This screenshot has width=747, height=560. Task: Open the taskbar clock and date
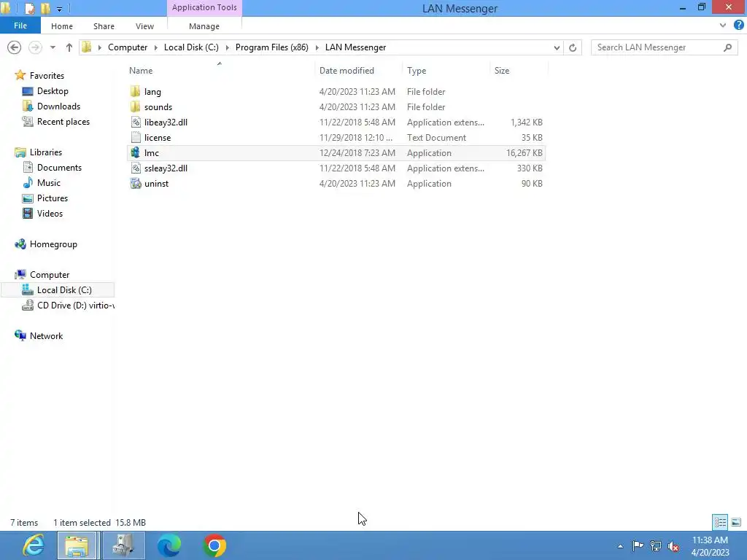(710, 545)
